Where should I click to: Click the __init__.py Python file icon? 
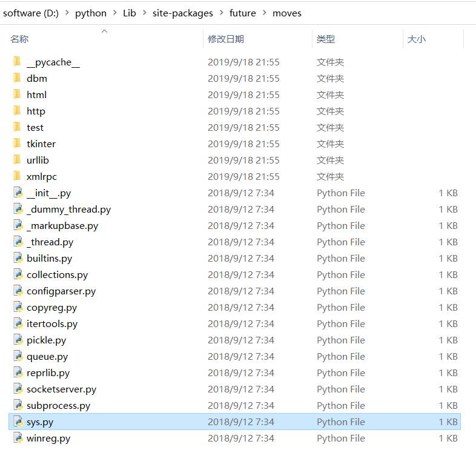coord(18,193)
